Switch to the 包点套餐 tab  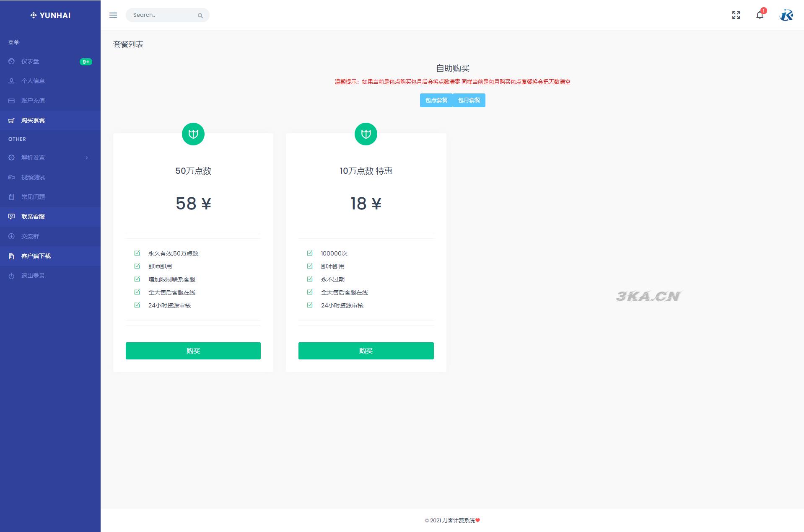tap(436, 100)
